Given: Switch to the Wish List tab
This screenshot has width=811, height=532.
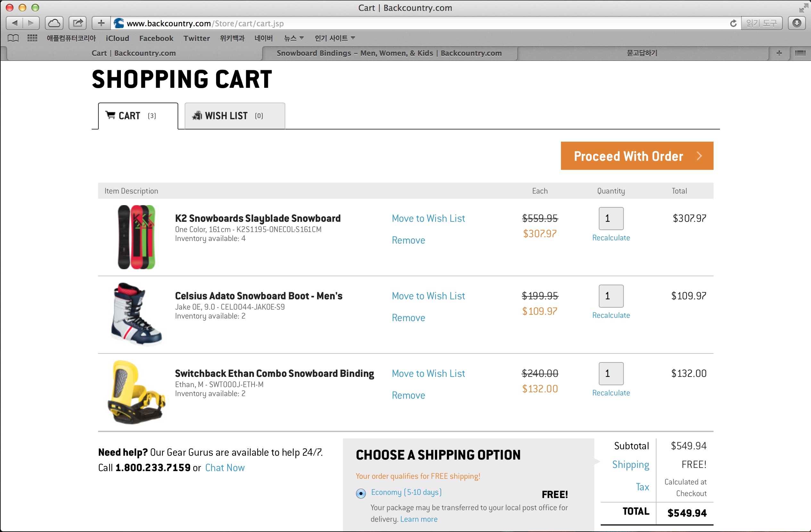Looking at the screenshot, I should click(x=234, y=116).
